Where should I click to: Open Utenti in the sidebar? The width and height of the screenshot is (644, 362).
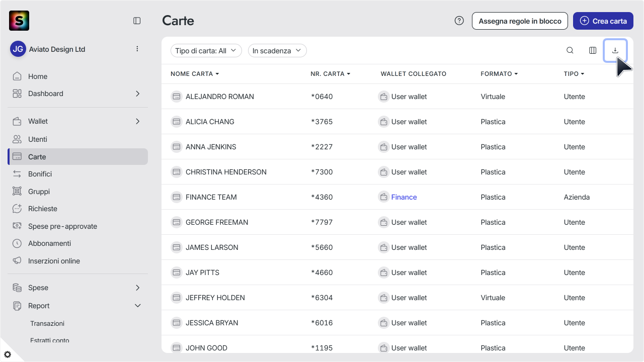click(77, 139)
